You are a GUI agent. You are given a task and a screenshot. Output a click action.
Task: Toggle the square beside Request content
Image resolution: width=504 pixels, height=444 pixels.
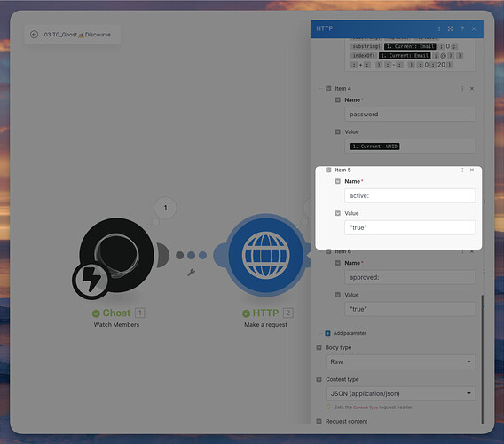(x=319, y=421)
